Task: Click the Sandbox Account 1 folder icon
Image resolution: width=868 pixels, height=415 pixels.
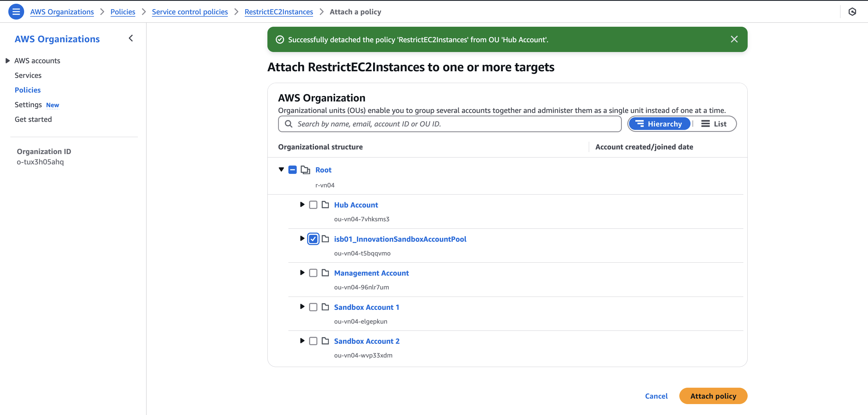Action: pos(325,307)
